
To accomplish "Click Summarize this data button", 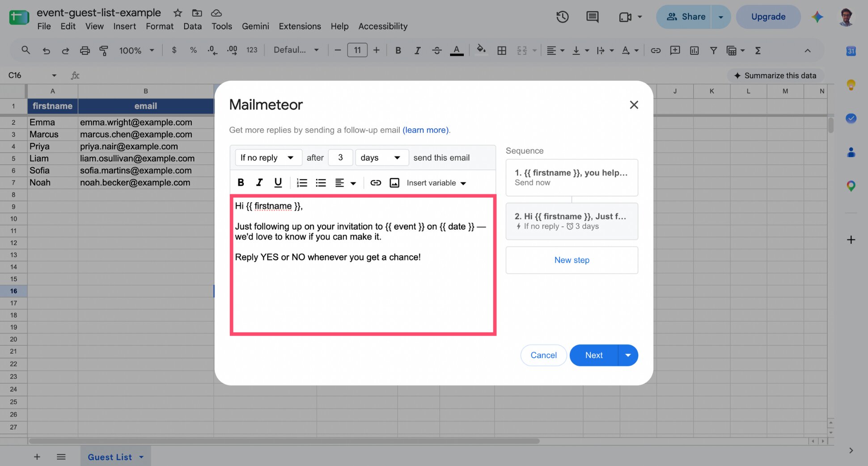I will coord(775,76).
